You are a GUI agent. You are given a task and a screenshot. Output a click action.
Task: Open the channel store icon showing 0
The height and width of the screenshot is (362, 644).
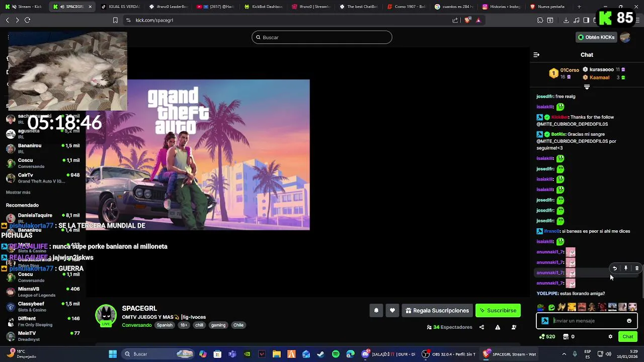tap(566, 337)
